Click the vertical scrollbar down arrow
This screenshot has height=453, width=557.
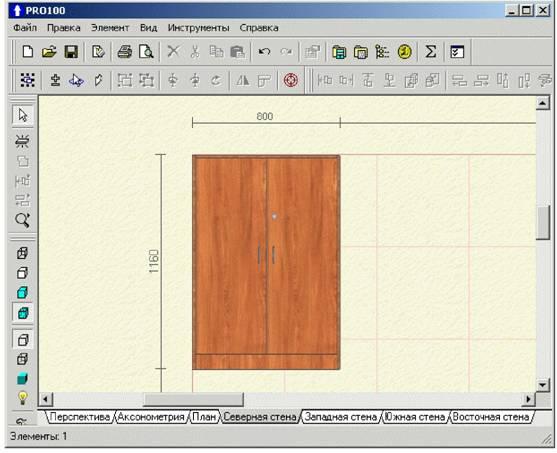[x=542, y=385]
